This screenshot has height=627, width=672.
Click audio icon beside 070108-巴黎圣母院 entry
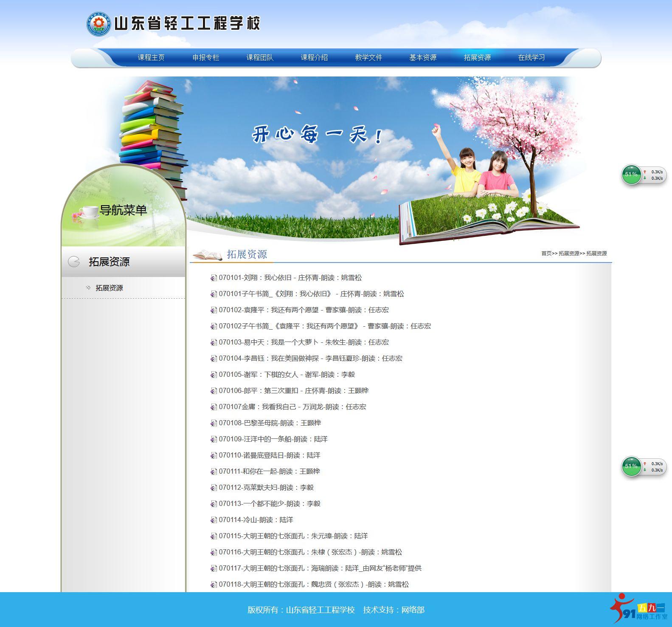pos(214,424)
